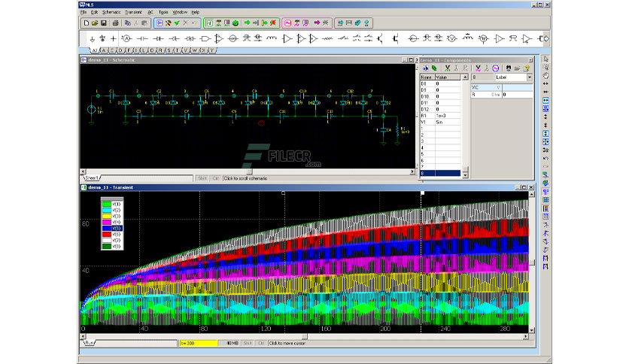Select the Sheet1 tab in schematic
The height and width of the screenshot is (364, 629).
pyautogui.click(x=92, y=178)
